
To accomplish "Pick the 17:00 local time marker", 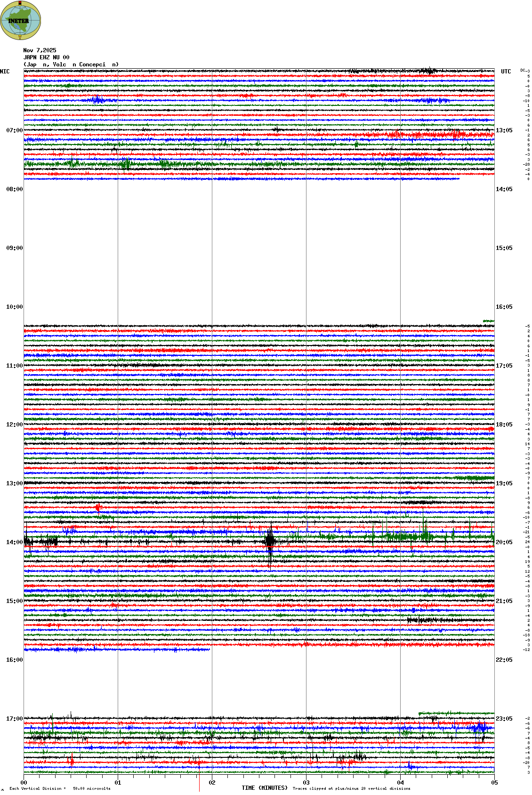I will [14, 719].
